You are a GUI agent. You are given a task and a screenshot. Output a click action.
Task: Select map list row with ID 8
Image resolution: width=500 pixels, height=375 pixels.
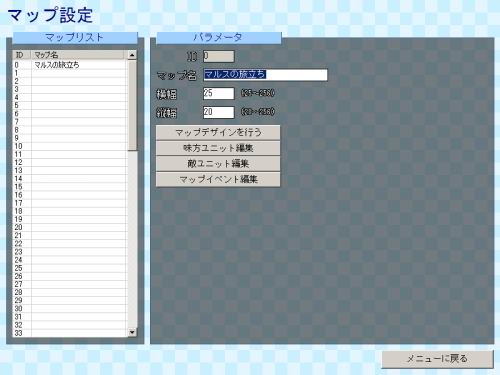70,130
